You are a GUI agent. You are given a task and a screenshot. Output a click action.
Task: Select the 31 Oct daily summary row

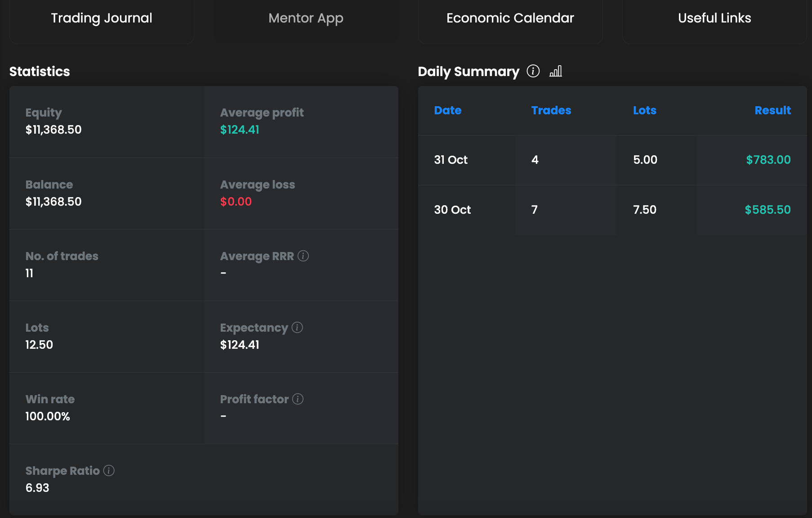coord(451,160)
